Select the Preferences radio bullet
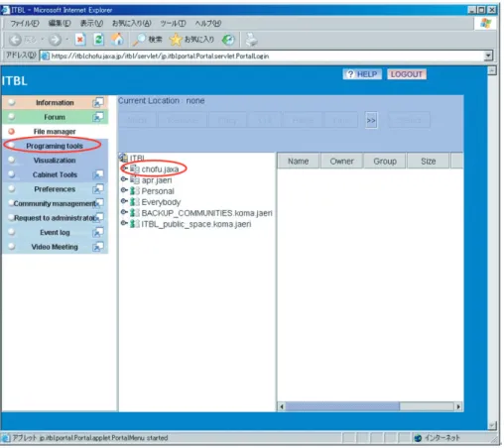This screenshot has height=448, width=504. (x=12, y=188)
